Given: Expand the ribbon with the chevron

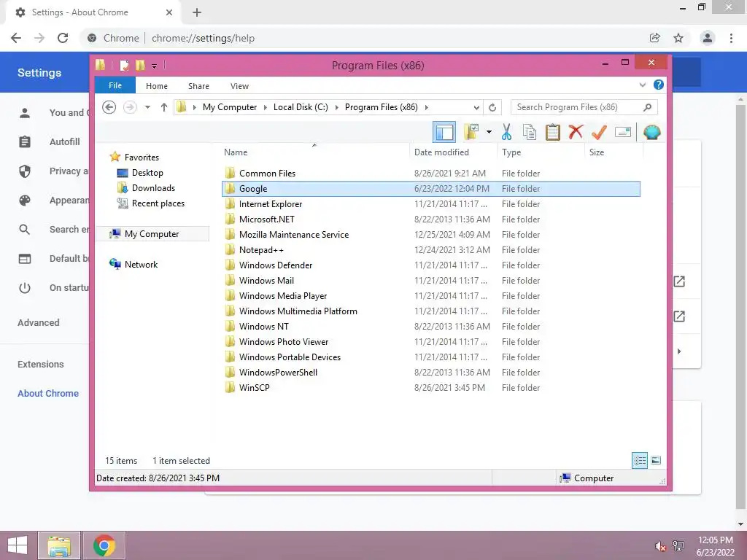Looking at the screenshot, I should (x=642, y=85).
